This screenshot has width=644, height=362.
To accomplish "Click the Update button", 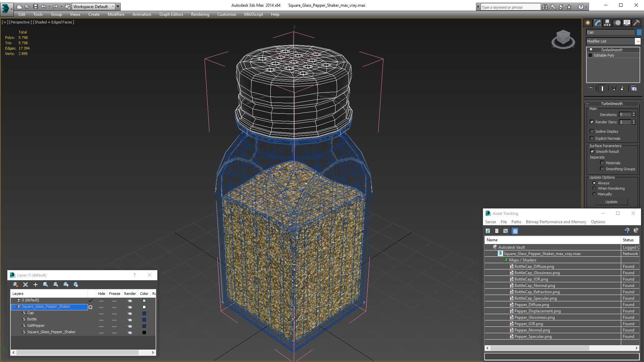I will (x=611, y=202).
